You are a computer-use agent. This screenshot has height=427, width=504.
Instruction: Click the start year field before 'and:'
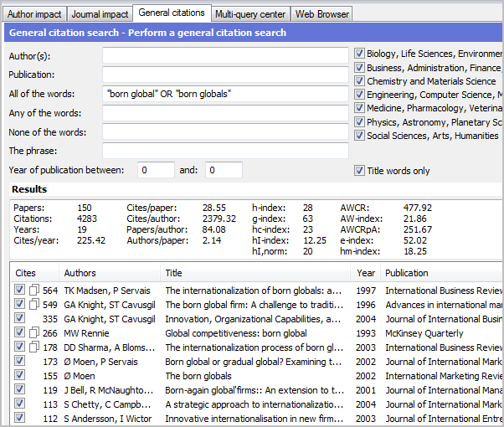(156, 170)
